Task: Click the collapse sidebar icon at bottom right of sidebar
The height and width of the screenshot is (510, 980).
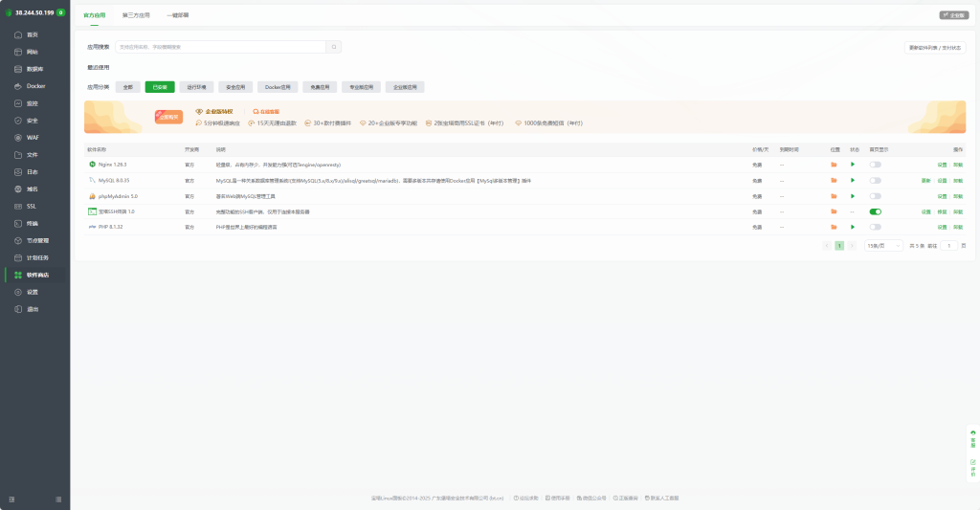Action: pyautogui.click(x=58, y=499)
